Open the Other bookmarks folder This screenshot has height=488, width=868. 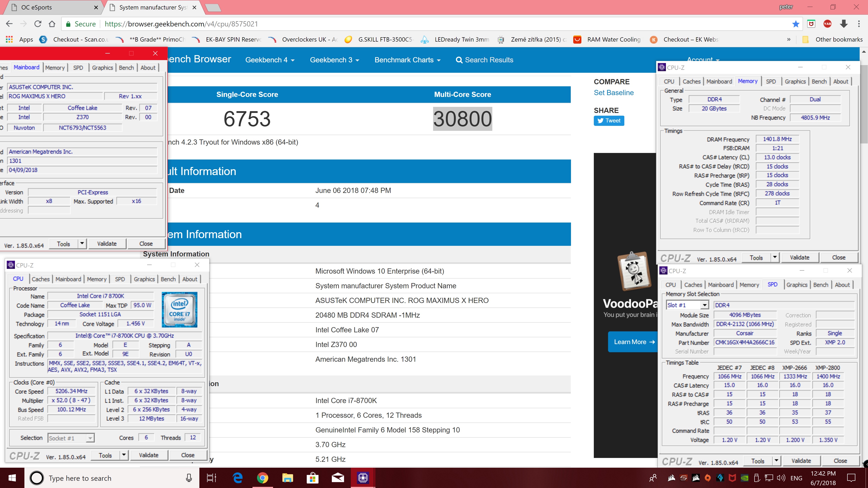tap(832, 39)
